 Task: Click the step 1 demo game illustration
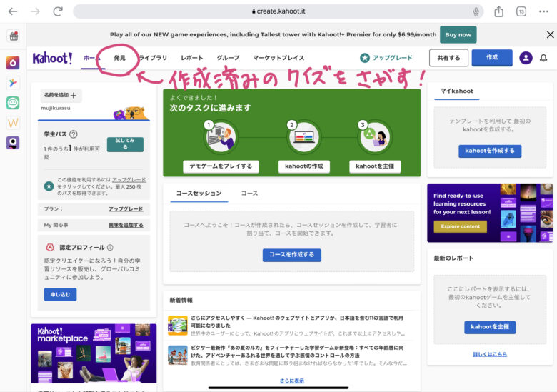point(221,137)
